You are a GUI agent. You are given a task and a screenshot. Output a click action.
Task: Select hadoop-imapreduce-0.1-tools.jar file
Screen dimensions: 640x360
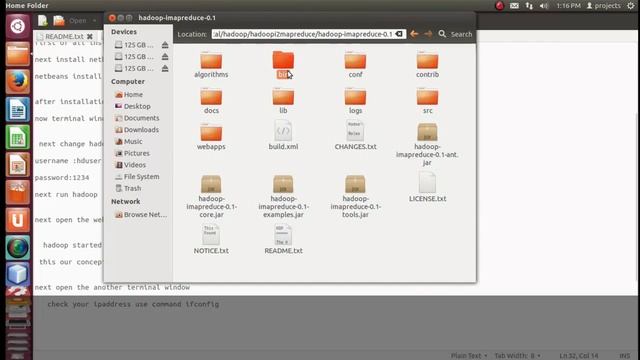click(x=355, y=196)
